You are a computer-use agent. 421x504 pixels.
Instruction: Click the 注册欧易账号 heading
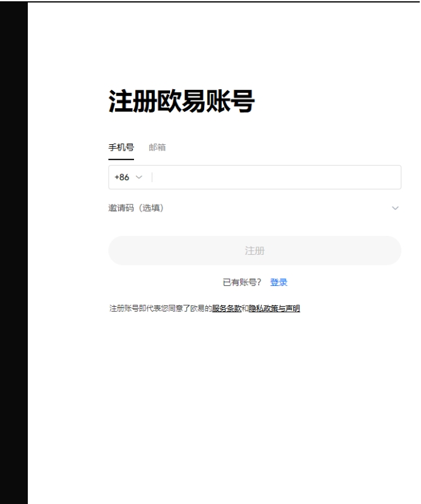pos(181,101)
